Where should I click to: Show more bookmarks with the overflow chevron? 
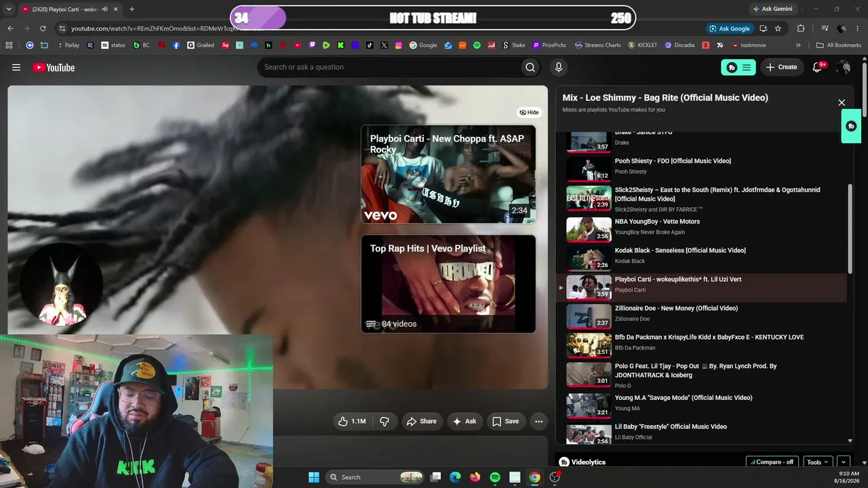[x=798, y=45]
